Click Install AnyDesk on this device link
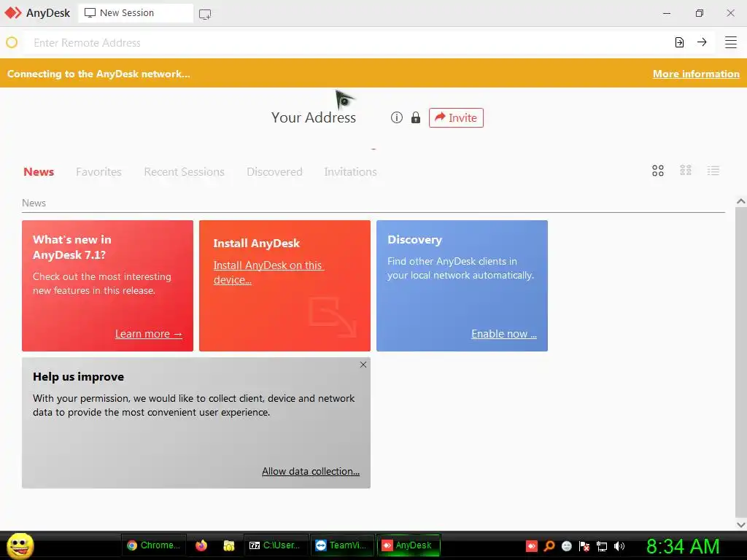This screenshot has height=560, width=747. coord(268,273)
